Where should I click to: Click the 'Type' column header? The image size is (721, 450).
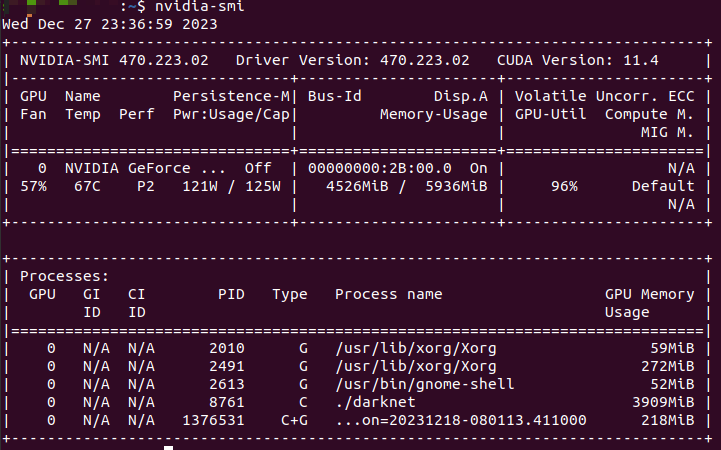(x=290, y=294)
